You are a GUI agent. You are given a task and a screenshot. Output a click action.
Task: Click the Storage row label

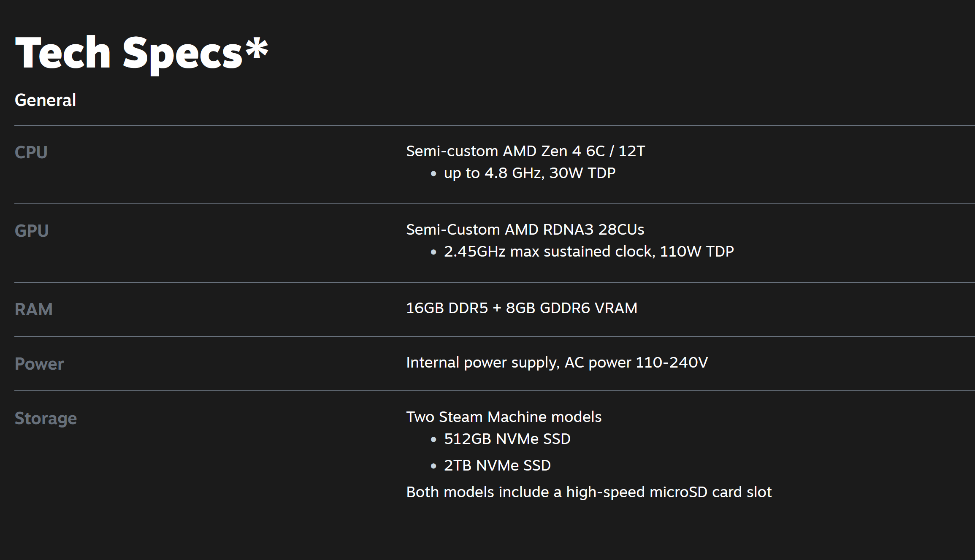[46, 418]
